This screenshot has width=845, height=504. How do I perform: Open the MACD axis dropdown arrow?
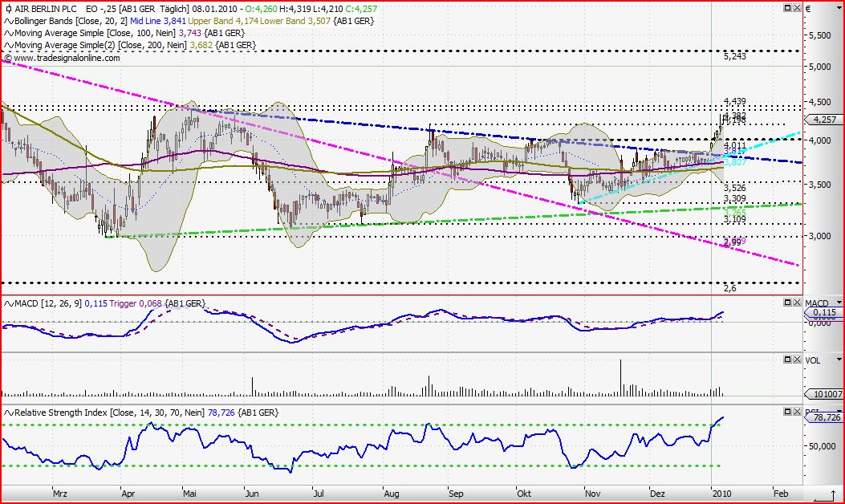pos(839,303)
